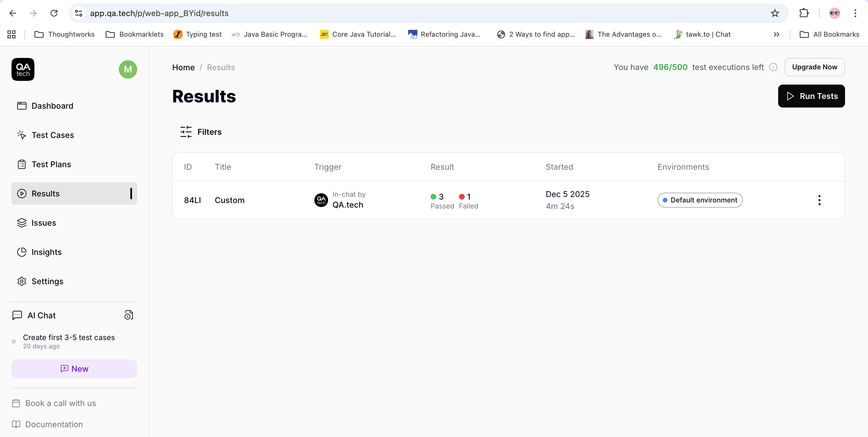Start a New AI chat
This screenshot has width=868, height=437.
(74, 369)
